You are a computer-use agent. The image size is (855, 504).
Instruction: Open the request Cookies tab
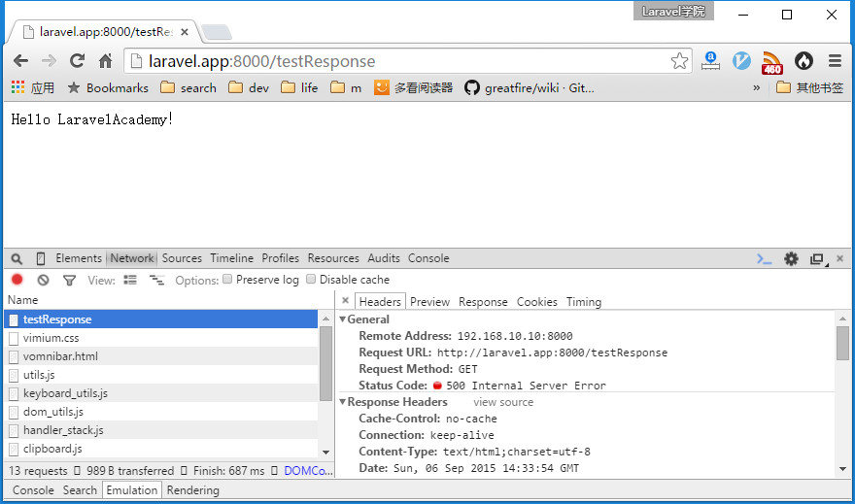click(x=536, y=302)
